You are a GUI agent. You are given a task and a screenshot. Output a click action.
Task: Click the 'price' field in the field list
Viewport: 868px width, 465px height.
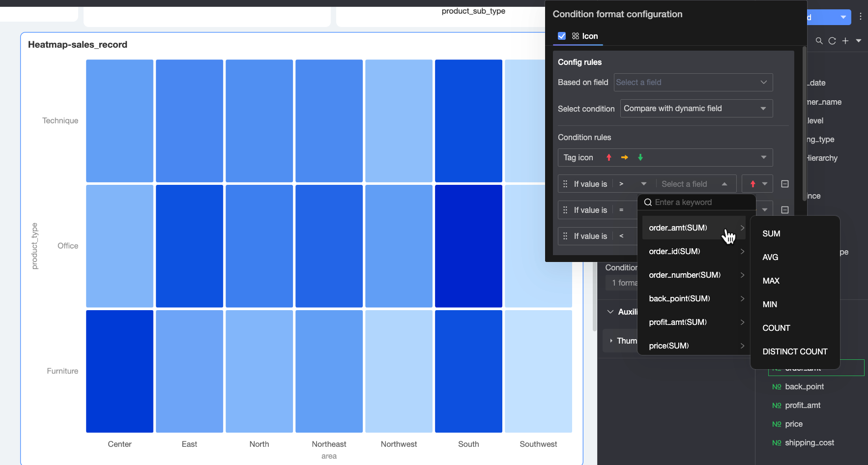794,424
